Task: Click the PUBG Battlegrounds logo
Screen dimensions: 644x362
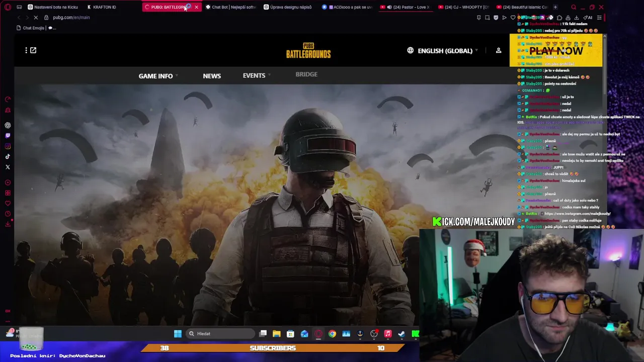Action: point(308,51)
